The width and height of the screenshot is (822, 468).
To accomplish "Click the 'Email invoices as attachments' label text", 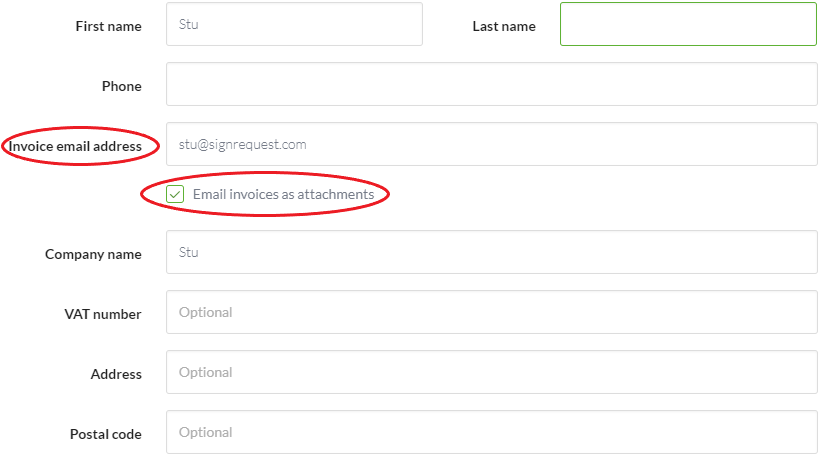I will (x=283, y=194).
